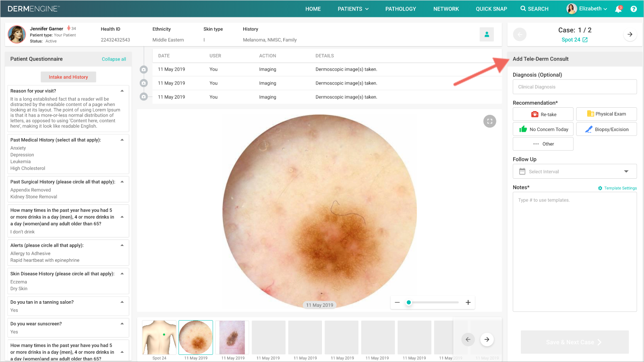The width and height of the screenshot is (644, 362).
Task: Zoom out with minus icon
Action: coord(397,302)
